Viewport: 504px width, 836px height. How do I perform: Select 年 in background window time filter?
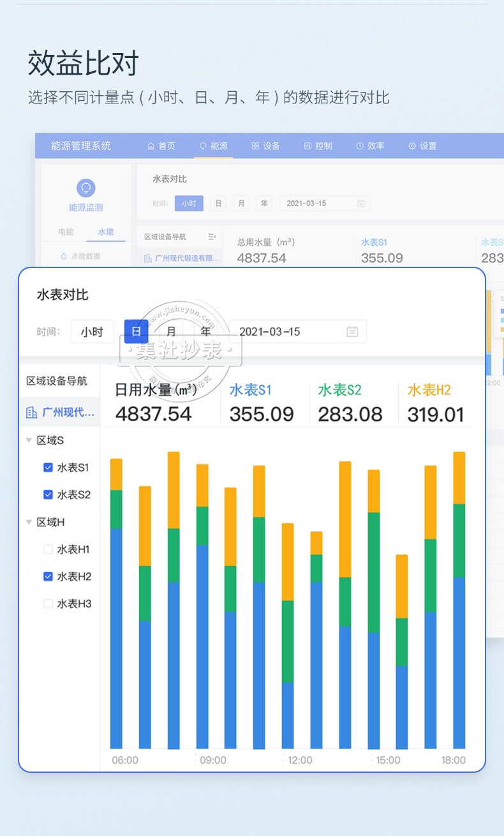pos(264,204)
